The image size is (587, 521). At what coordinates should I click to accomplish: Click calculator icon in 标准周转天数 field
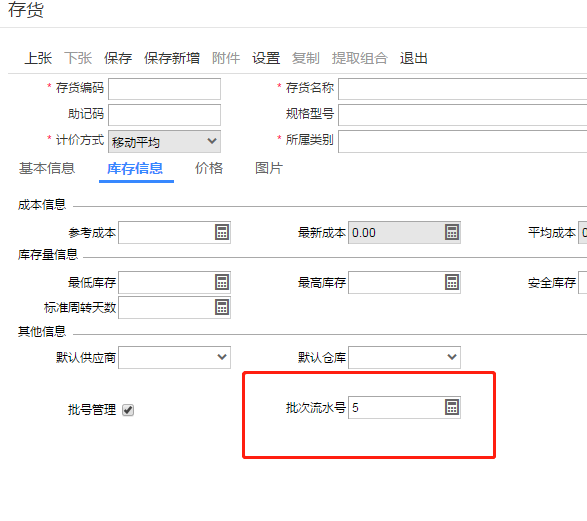222,307
